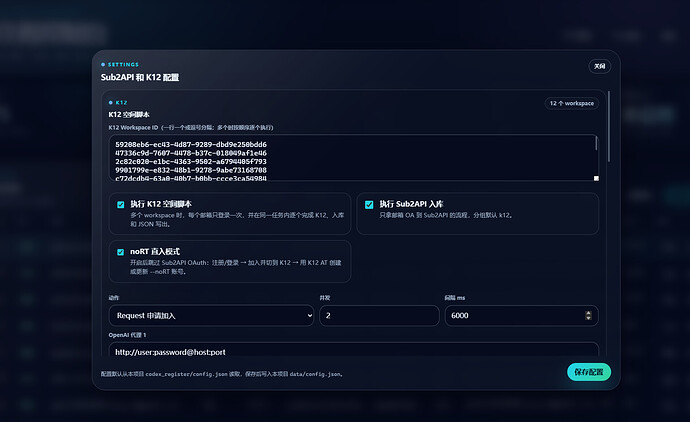Focus the 并发 concurrency field showing 2
The width and height of the screenshot is (690, 422).
point(379,316)
